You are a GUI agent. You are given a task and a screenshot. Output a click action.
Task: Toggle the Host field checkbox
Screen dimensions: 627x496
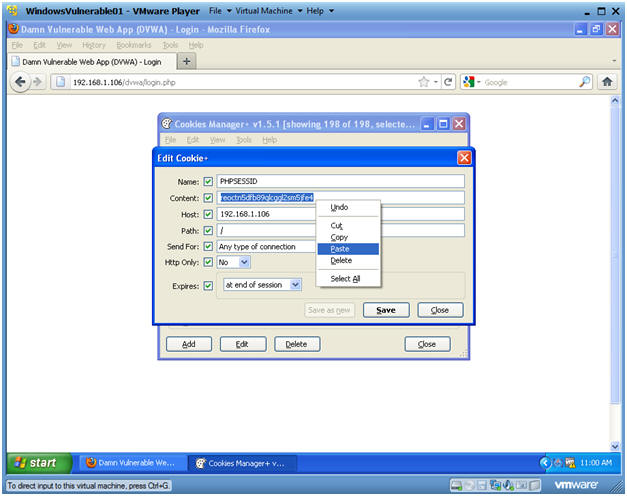pyautogui.click(x=208, y=214)
